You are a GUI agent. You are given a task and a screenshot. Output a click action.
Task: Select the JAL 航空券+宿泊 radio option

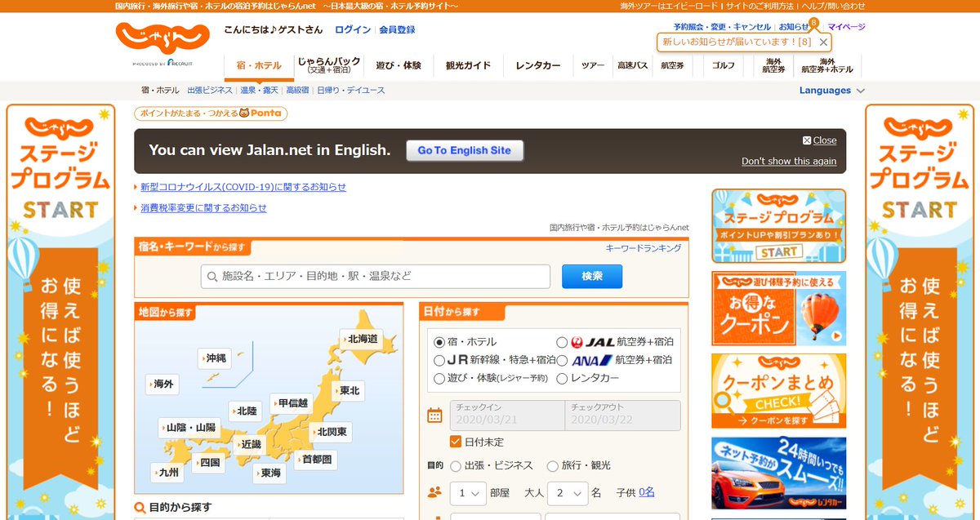(x=562, y=342)
